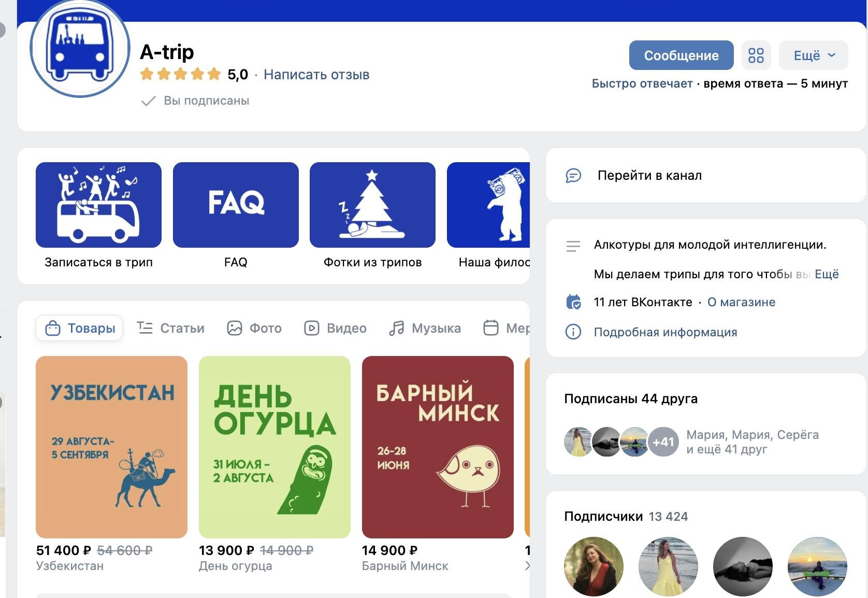Open the A-trip community avatar
The image size is (868, 598).
click(80, 48)
